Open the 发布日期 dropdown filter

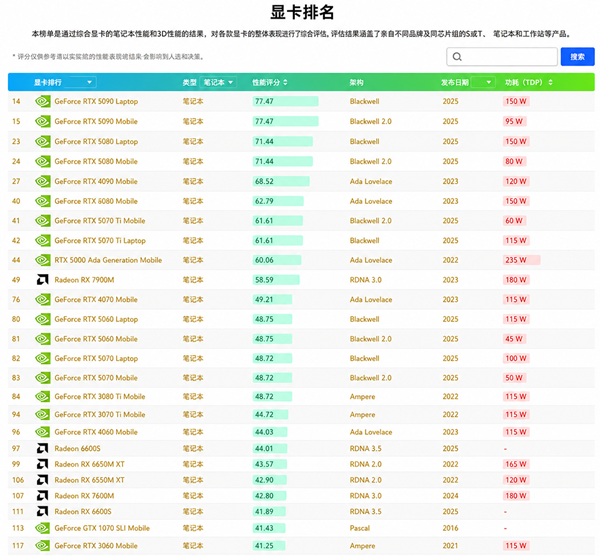point(483,82)
